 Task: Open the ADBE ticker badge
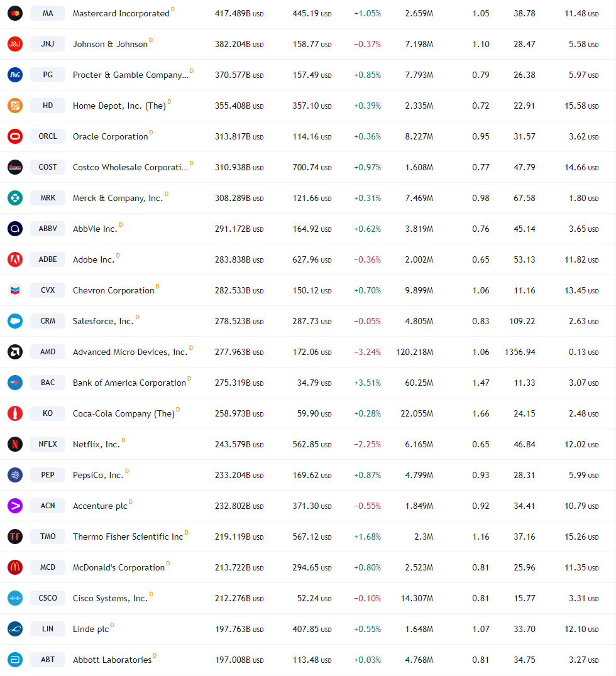(x=48, y=259)
